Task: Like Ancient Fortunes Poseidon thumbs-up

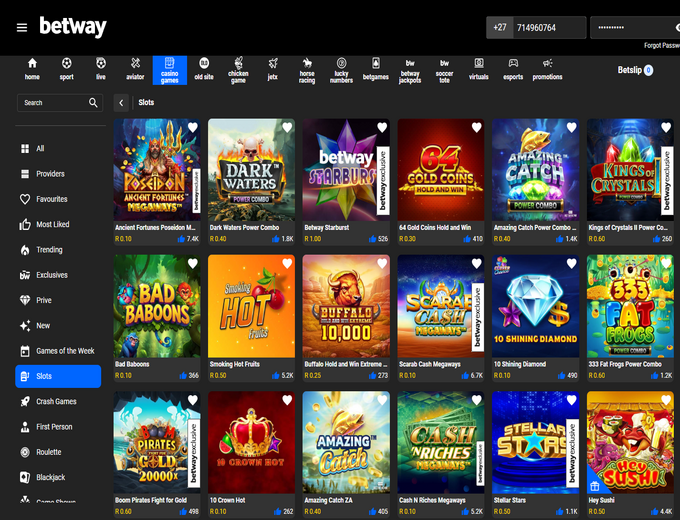Action: click(181, 239)
